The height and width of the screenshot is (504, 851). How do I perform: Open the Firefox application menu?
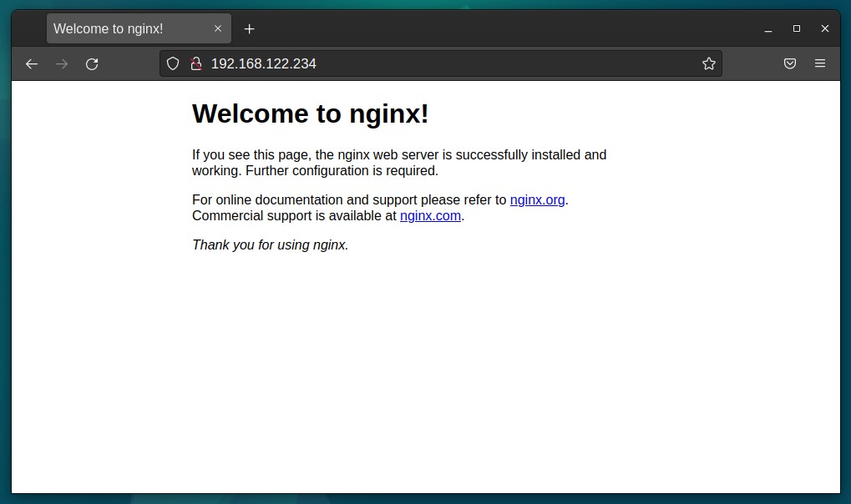[x=820, y=63]
